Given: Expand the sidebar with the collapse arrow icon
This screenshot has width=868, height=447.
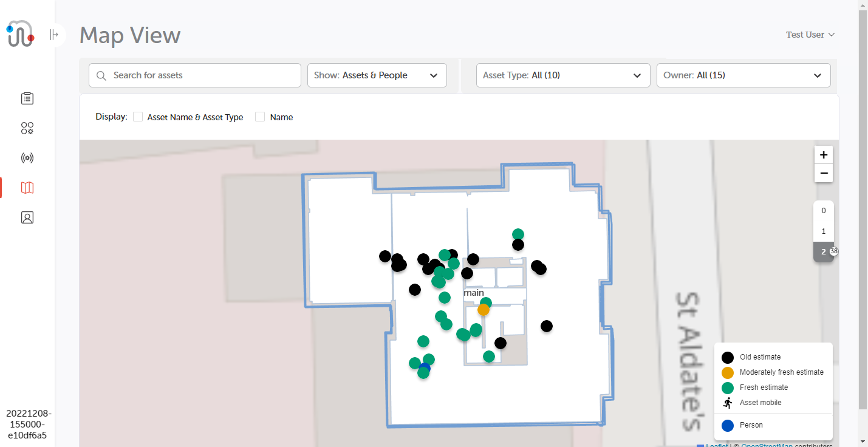Looking at the screenshot, I should pyautogui.click(x=55, y=35).
